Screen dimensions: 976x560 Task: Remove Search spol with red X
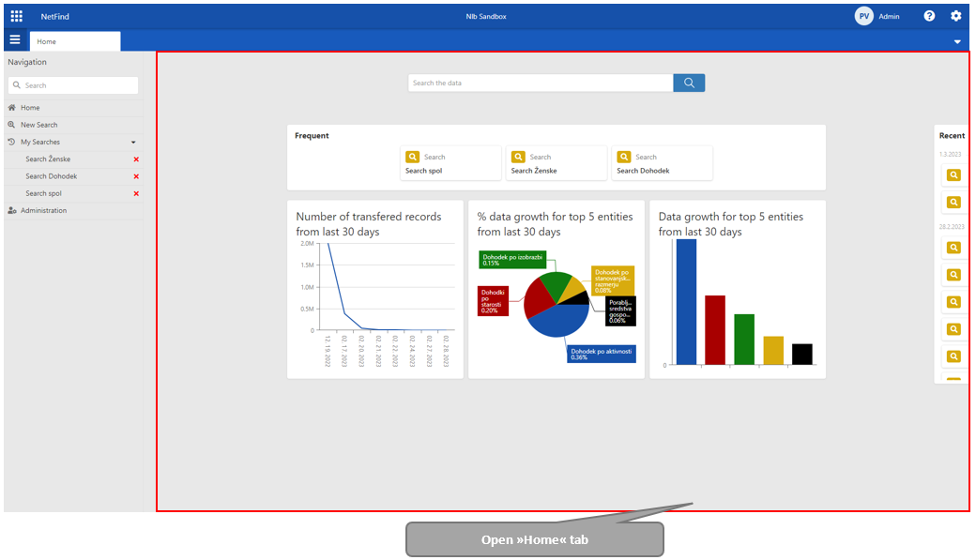tap(136, 193)
